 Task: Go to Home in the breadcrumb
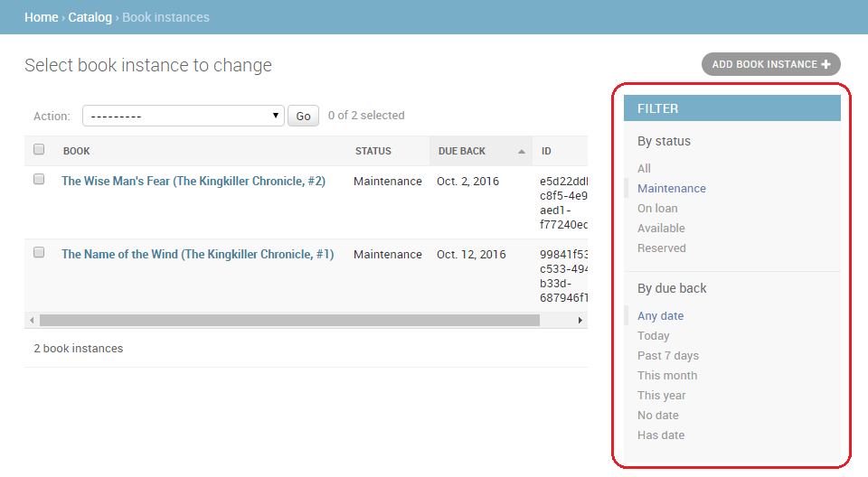(42, 17)
